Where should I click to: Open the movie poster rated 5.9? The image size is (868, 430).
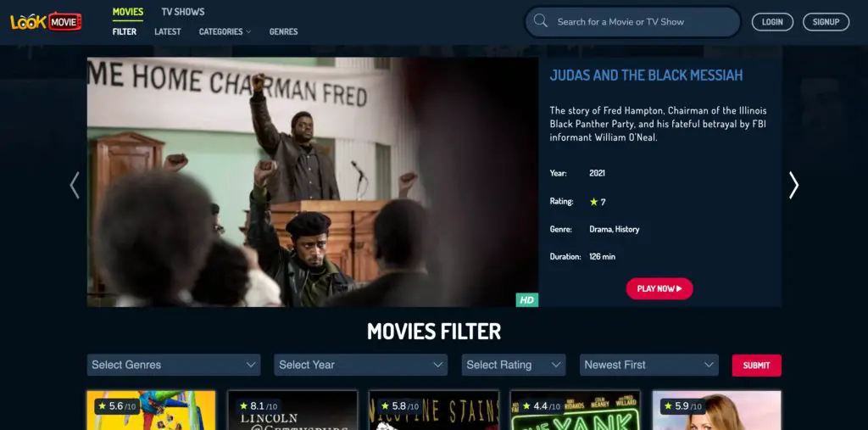point(717,410)
